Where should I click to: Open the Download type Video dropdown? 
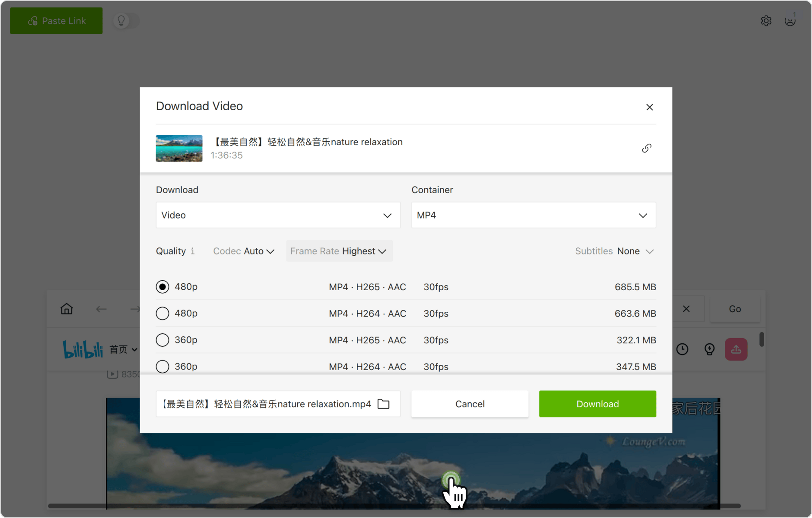[278, 215]
